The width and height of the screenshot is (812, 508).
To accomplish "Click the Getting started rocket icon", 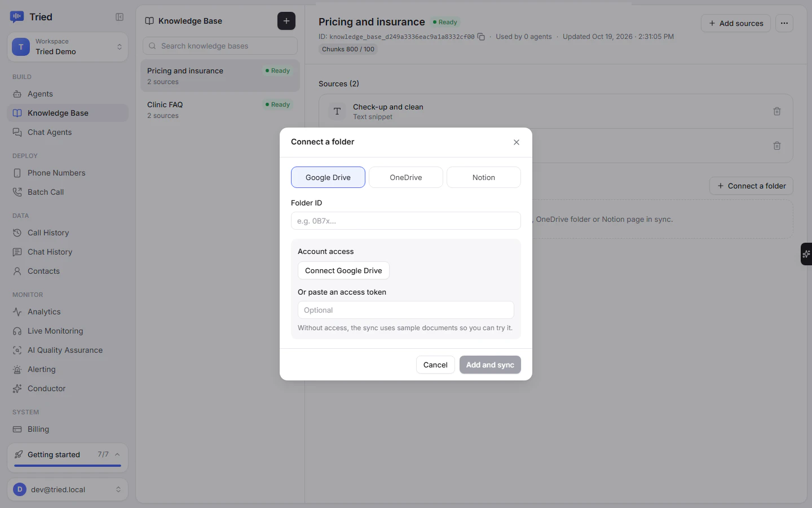I will click(x=19, y=454).
